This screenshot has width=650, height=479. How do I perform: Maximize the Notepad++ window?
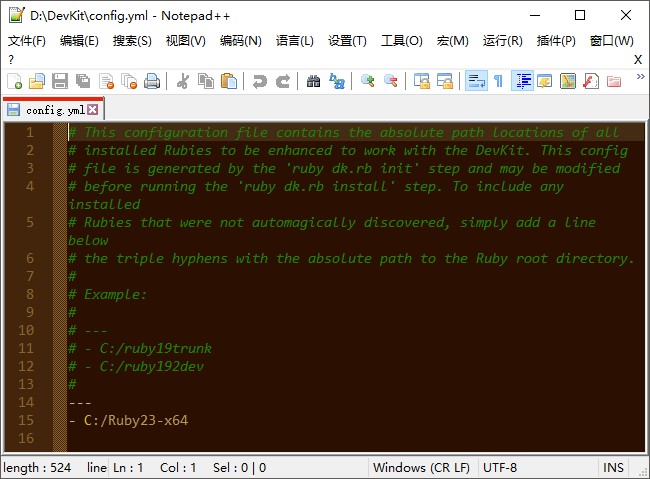(580, 15)
